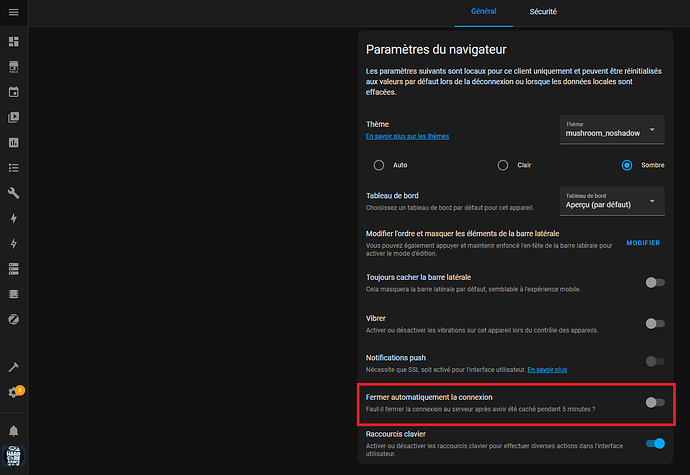
Task: Toggle Toujours cacher la barre latérale switch
Action: click(655, 283)
